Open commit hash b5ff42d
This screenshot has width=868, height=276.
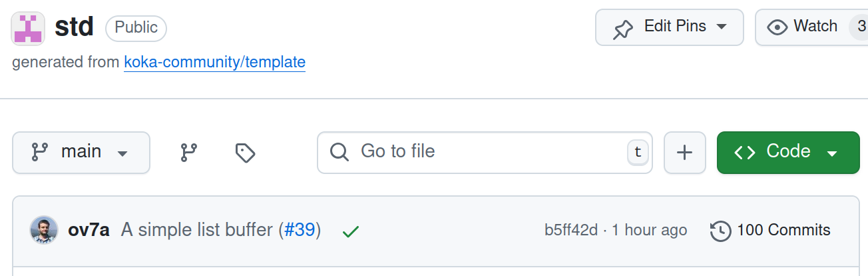pyautogui.click(x=571, y=231)
